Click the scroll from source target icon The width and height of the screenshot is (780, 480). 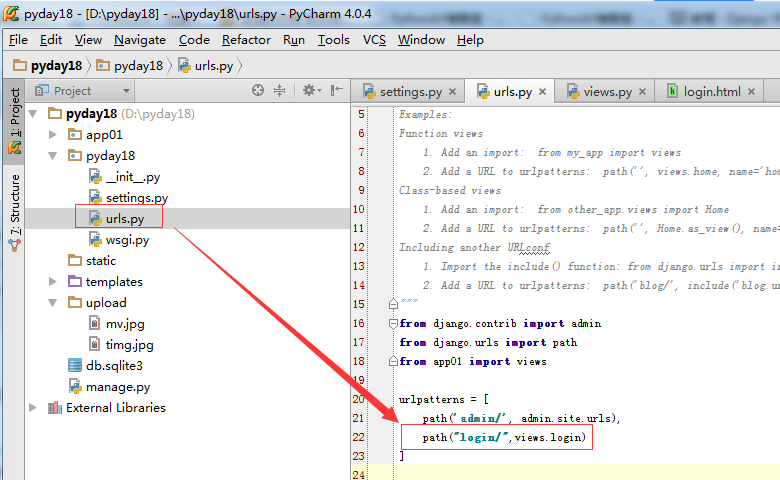coord(258,90)
